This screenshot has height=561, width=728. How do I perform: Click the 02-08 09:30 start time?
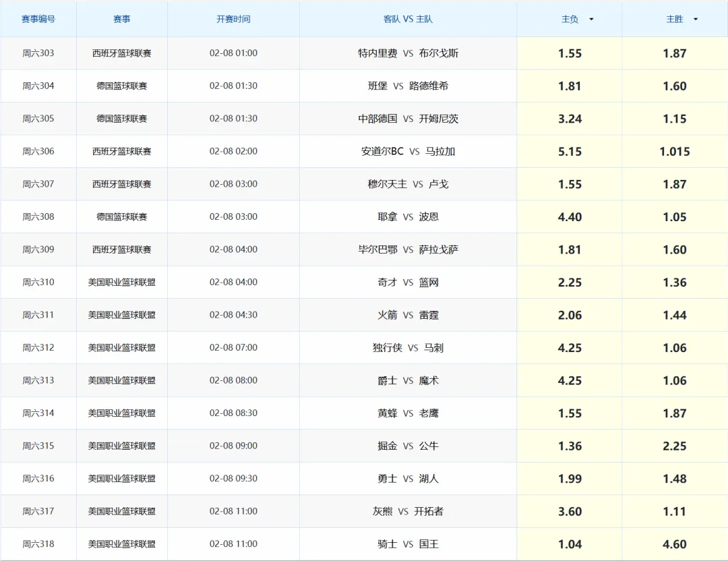(x=233, y=478)
